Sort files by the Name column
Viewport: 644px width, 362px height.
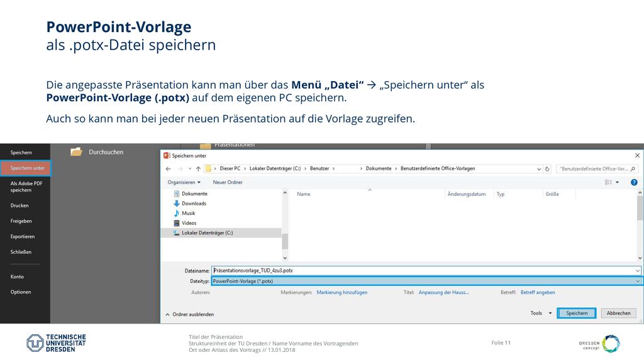coord(304,194)
